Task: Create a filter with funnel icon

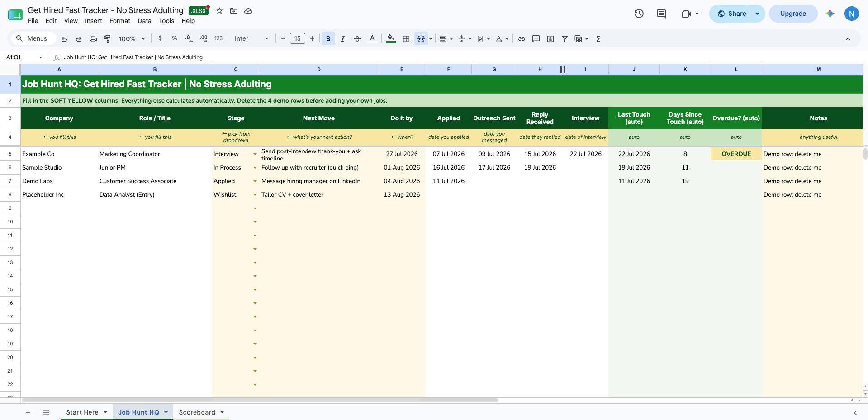Action: [x=565, y=39]
